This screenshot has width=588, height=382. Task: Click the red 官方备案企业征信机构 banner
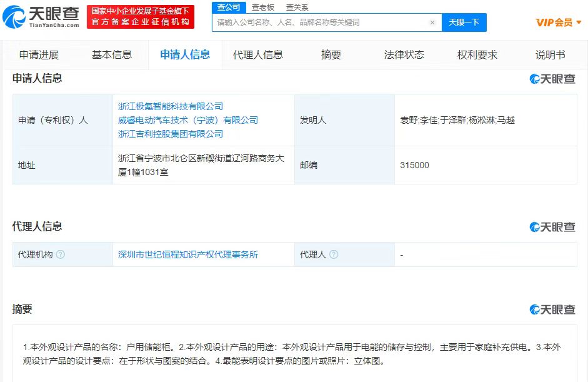click(x=141, y=17)
